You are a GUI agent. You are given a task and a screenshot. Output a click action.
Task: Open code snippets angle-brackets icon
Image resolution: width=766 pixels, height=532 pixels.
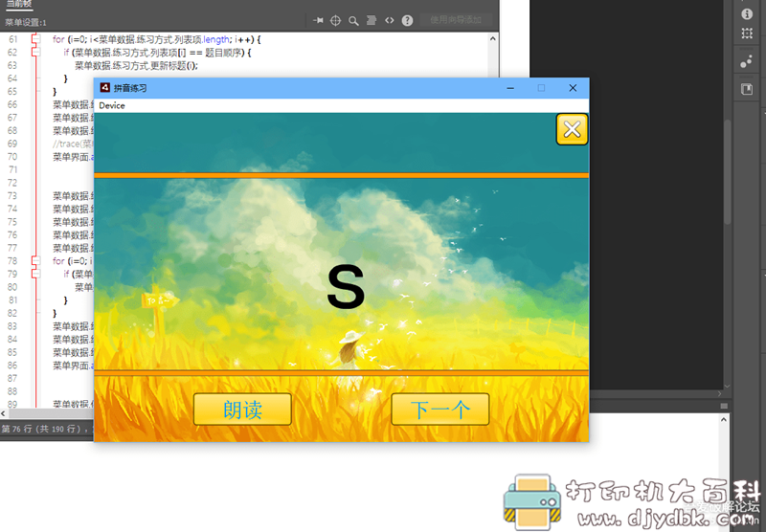pyautogui.click(x=390, y=20)
